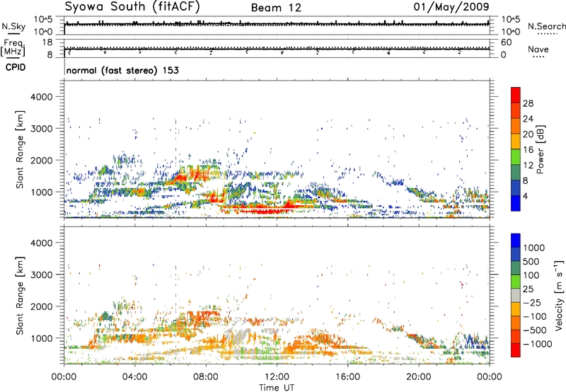566x392 pixels.
Task: Click the strong red echo near 12:00 in power panel
Action: click(269, 210)
